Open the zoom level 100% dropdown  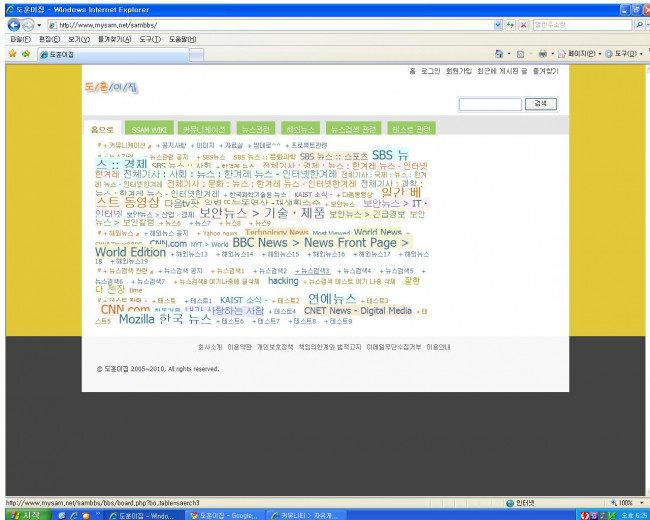[640, 502]
